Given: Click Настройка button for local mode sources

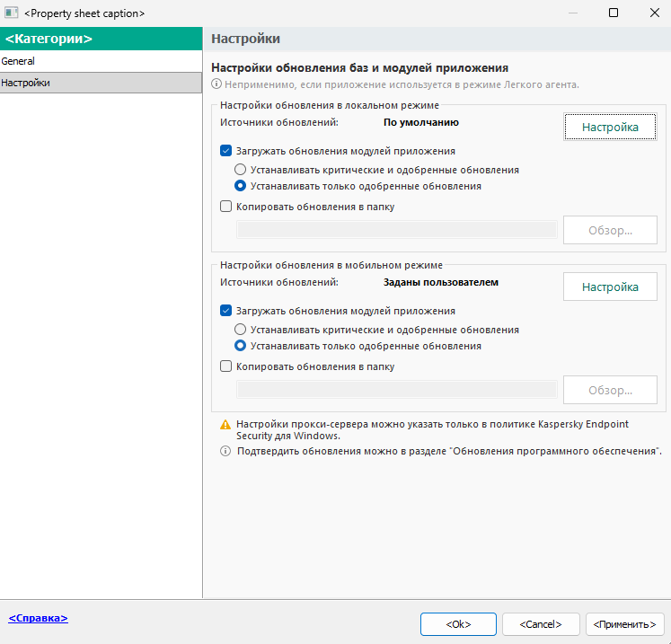Looking at the screenshot, I should [x=610, y=127].
